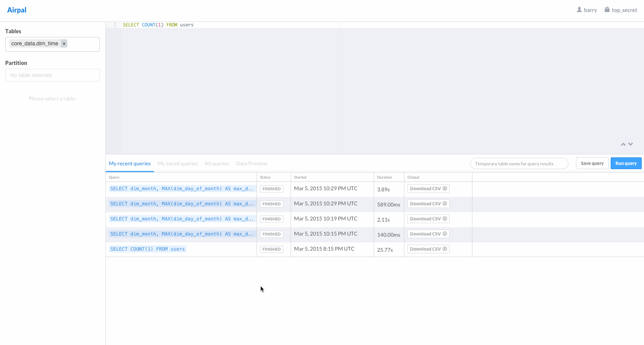
Task: Click the Airpal logo link
Action: [17, 10]
